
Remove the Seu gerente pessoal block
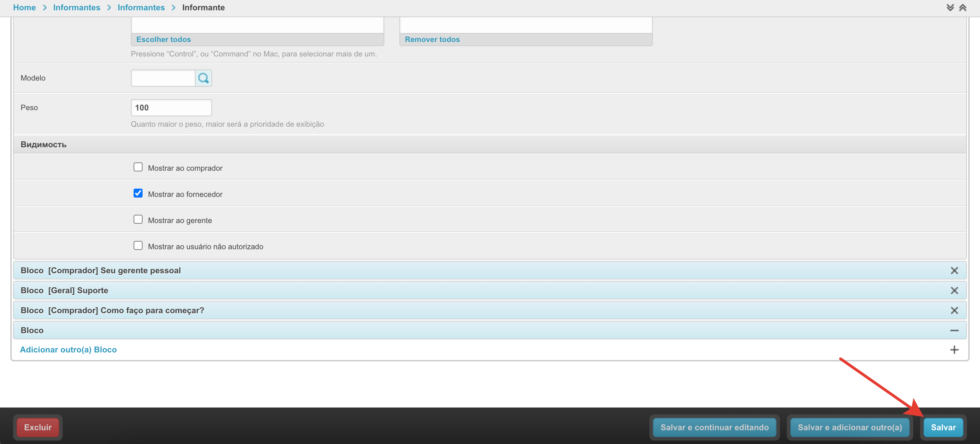click(x=954, y=270)
